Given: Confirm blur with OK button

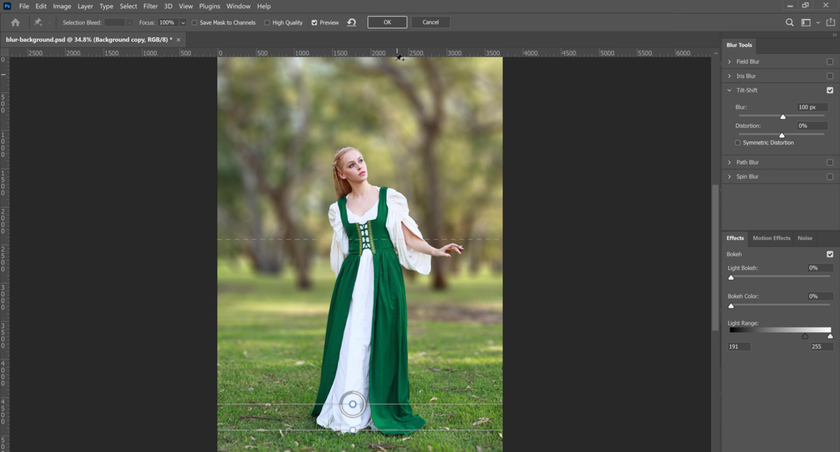Looking at the screenshot, I should [x=387, y=22].
